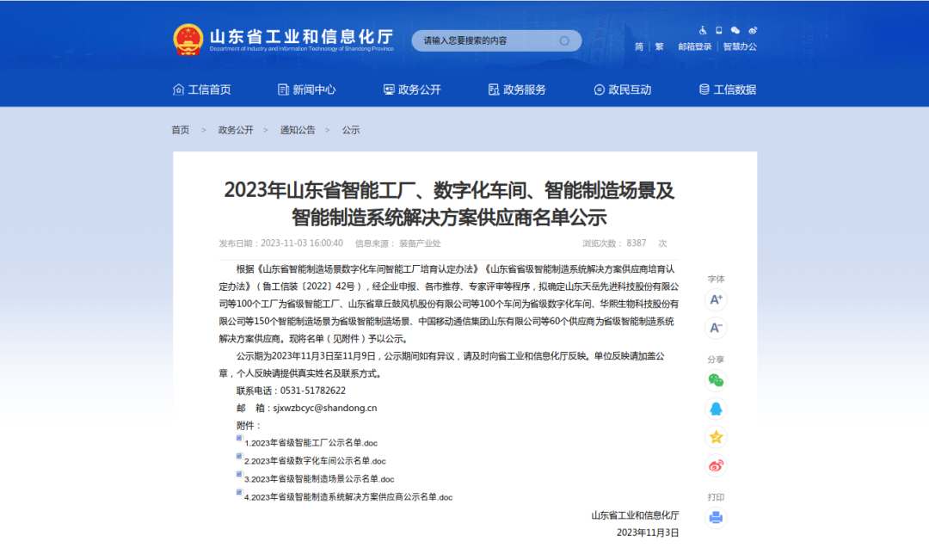The image size is (929, 560).
Task: Decrease font size with A- button
Action: point(716,328)
